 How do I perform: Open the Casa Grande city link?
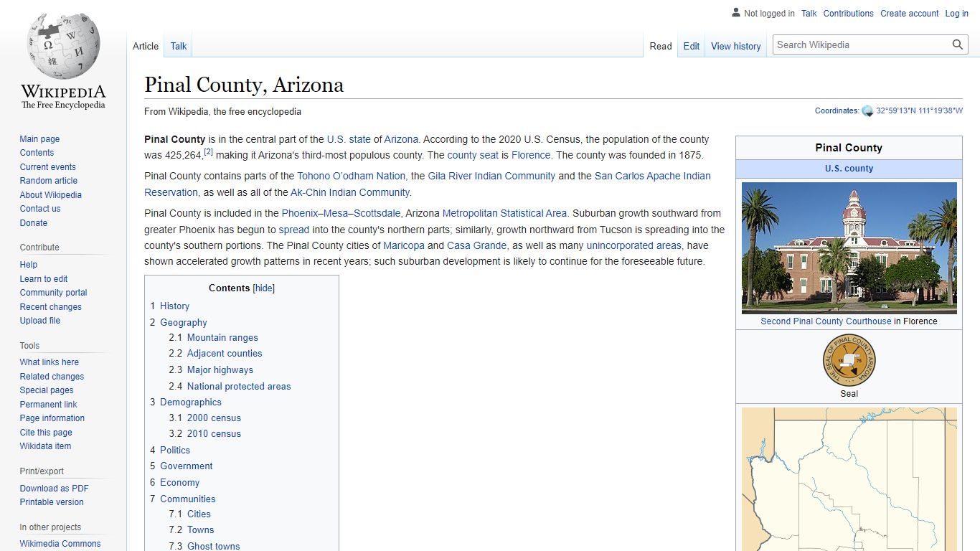(476, 245)
